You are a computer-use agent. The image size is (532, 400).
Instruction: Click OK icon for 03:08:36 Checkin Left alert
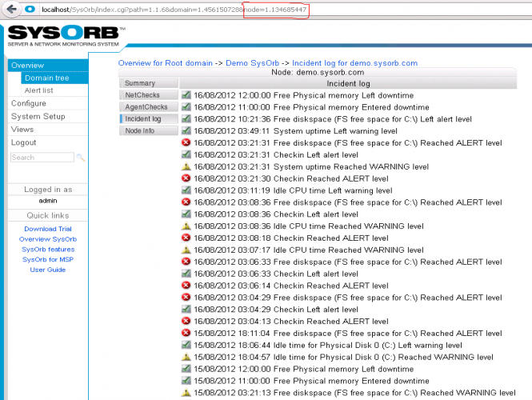[186, 214]
